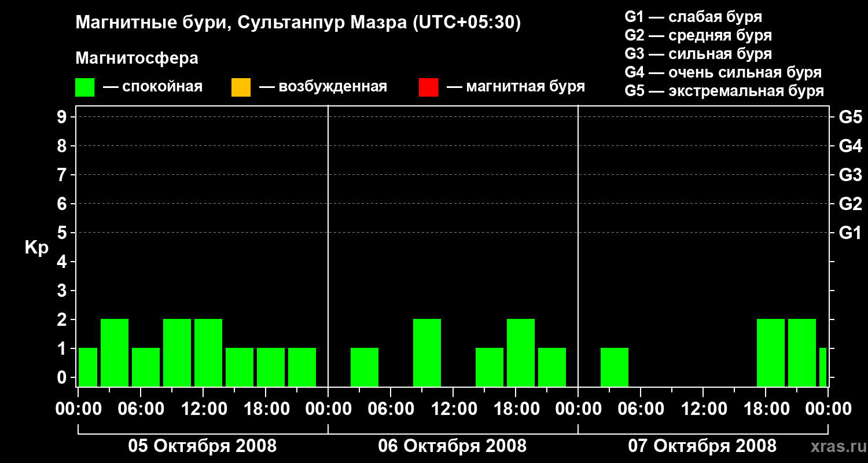Click the Kp value 9 on the left axis

[63, 117]
